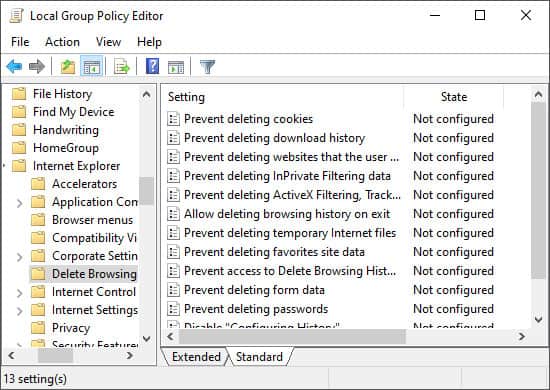Expand the Internet Settings tree node
The image size is (550, 390).
[20, 311]
